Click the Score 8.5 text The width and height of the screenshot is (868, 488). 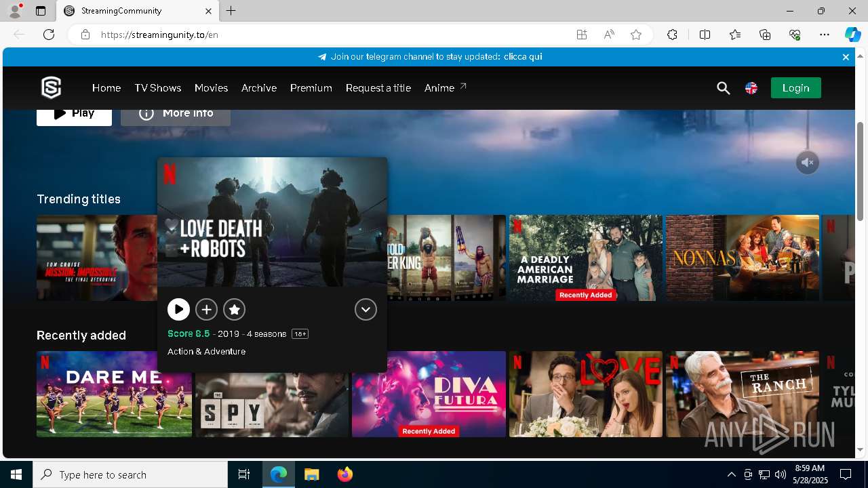(189, 333)
